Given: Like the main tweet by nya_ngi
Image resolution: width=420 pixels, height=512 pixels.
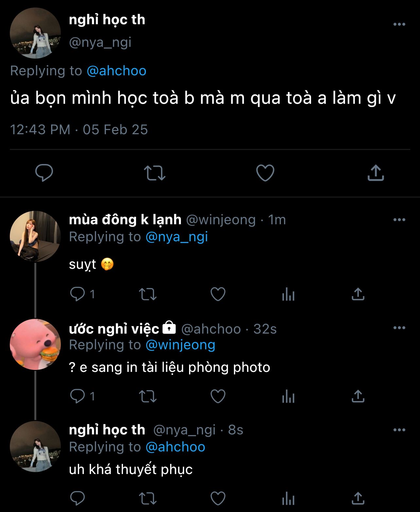Looking at the screenshot, I should point(265,173).
